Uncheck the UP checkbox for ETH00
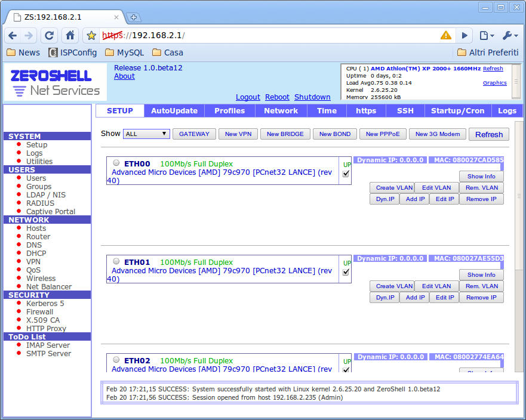Image resolution: width=526 pixels, height=420 pixels. click(346, 174)
